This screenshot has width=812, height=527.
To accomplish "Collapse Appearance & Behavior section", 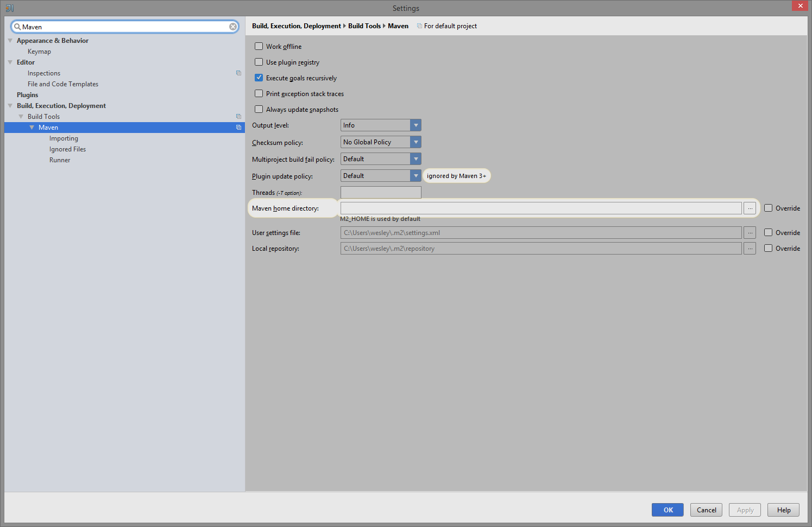I will (10, 41).
